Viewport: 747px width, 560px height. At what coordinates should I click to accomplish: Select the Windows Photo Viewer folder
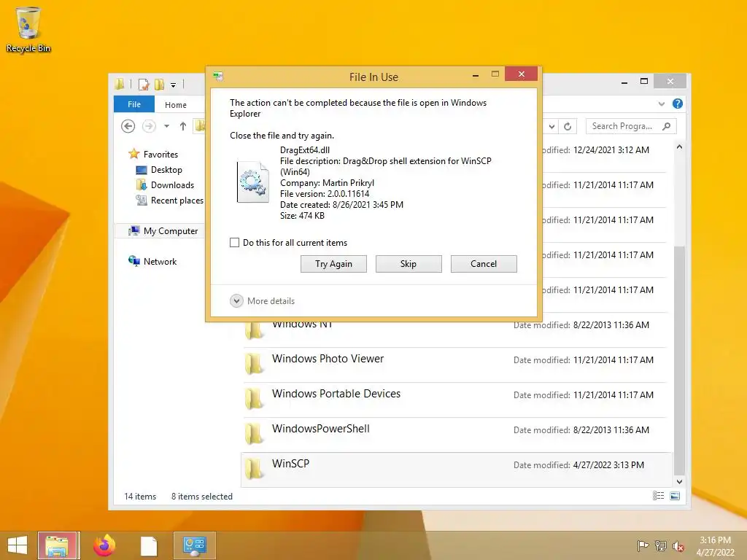(x=456, y=365)
